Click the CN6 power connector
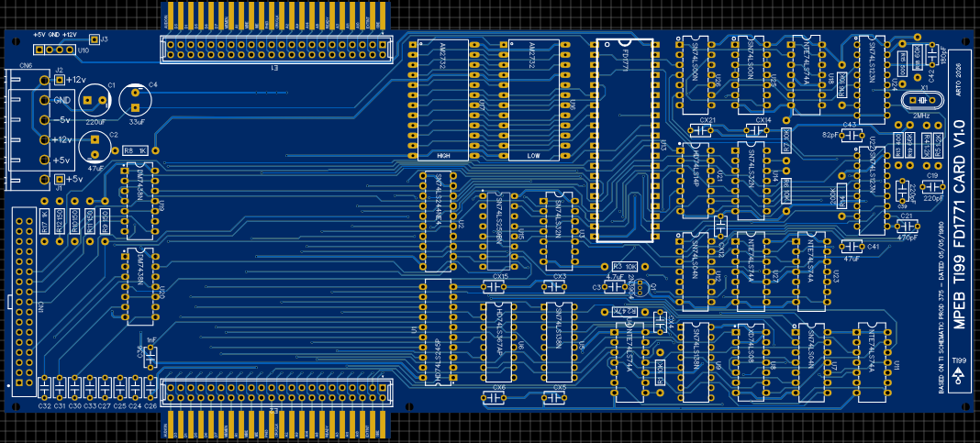Screen dimensions: 980x443 (x=25, y=128)
